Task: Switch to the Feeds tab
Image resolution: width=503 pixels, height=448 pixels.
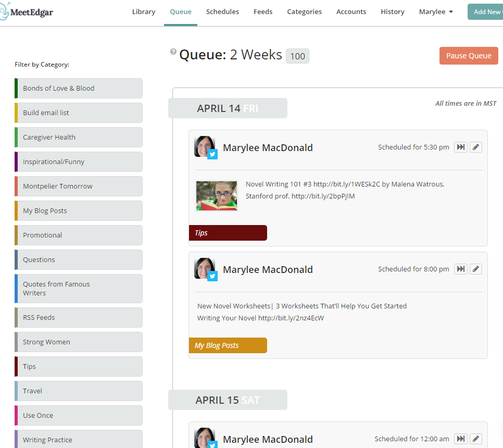Action: pos(263,12)
